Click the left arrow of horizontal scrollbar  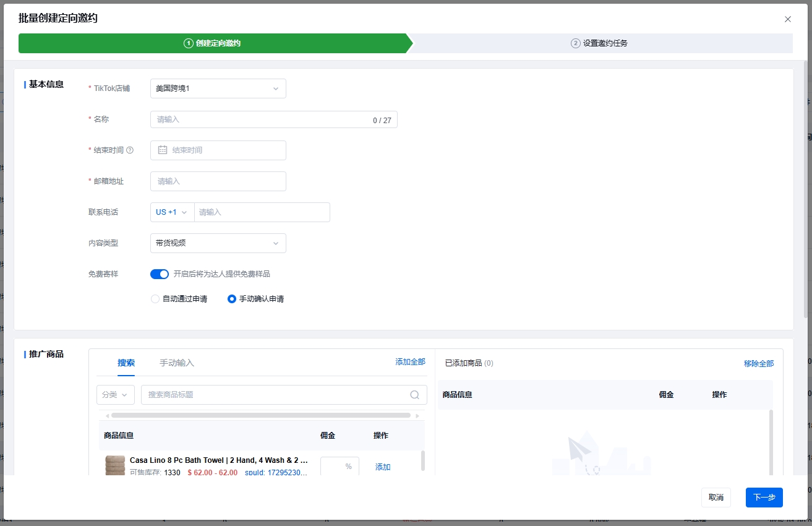[x=107, y=416]
